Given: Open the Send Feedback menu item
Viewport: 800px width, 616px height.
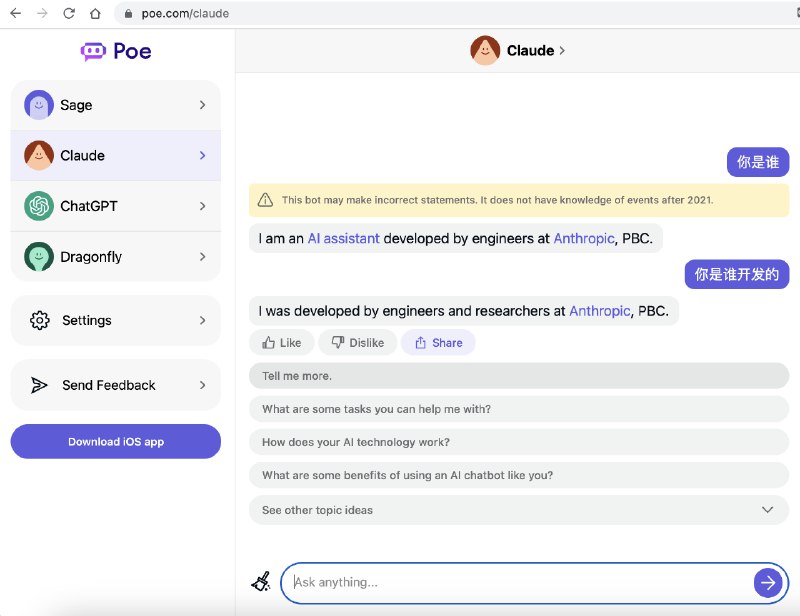Looking at the screenshot, I should (x=116, y=385).
